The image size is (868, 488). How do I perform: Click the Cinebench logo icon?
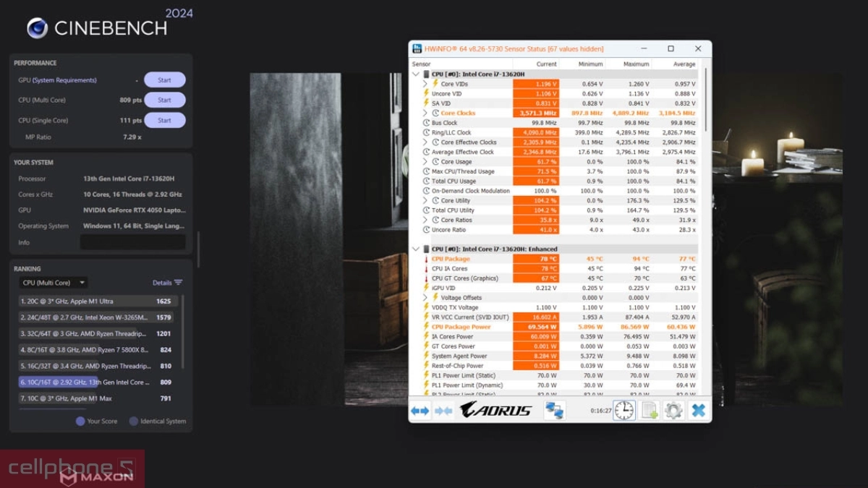coord(38,28)
